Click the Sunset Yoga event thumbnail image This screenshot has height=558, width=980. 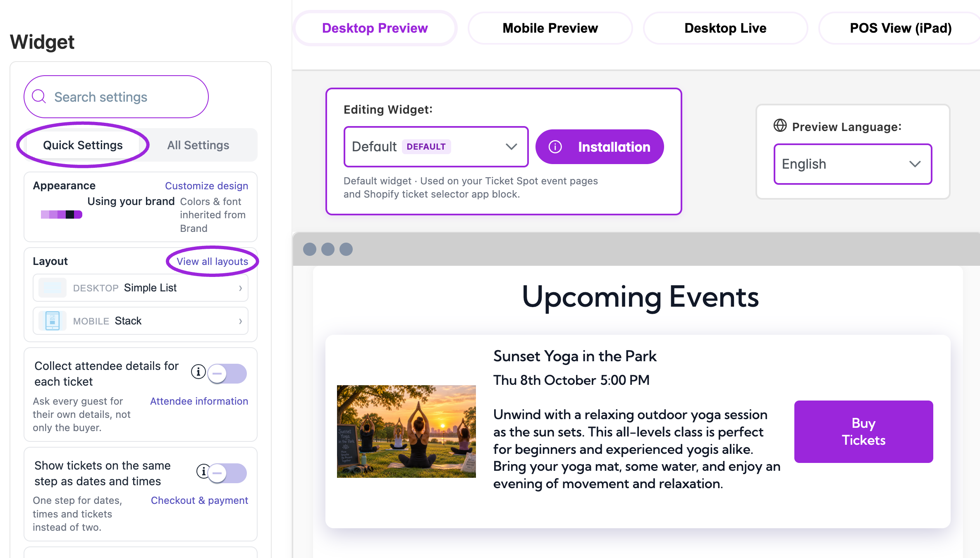pyautogui.click(x=406, y=432)
